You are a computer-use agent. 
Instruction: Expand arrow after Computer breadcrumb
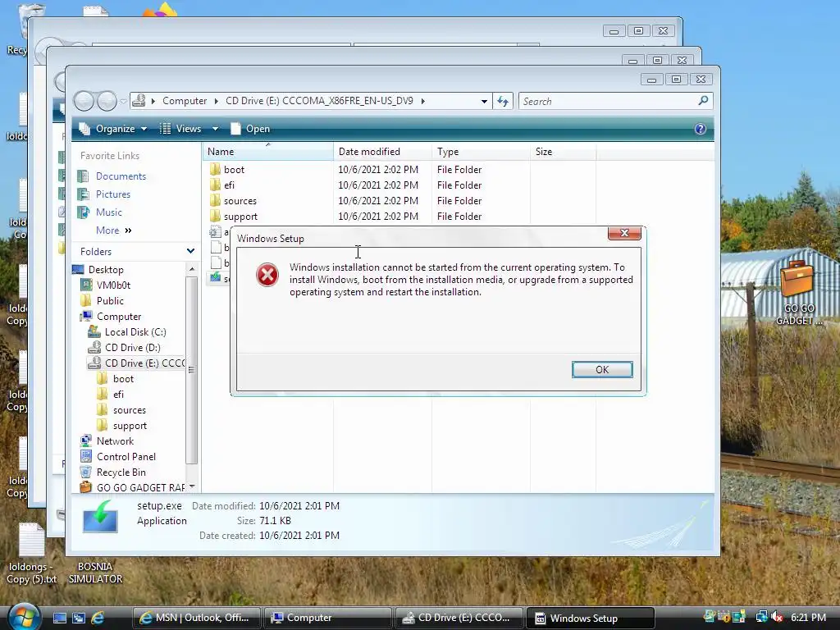pyautogui.click(x=216, y=101)
